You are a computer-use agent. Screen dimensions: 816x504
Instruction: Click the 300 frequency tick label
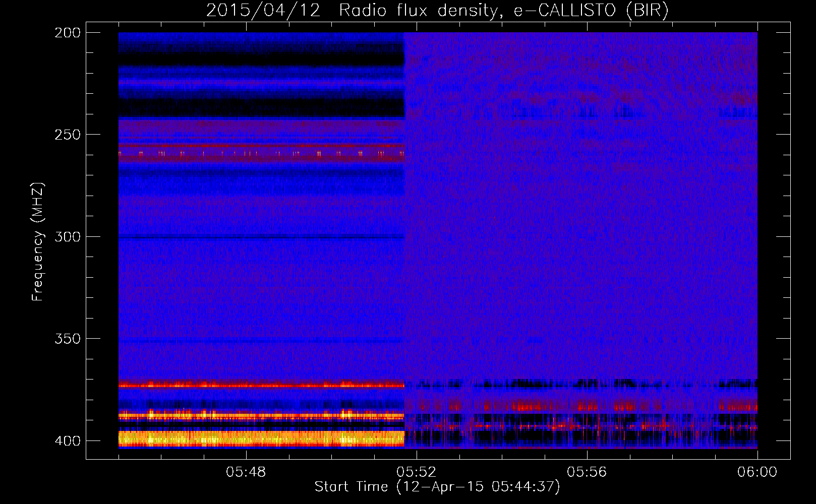68,236
